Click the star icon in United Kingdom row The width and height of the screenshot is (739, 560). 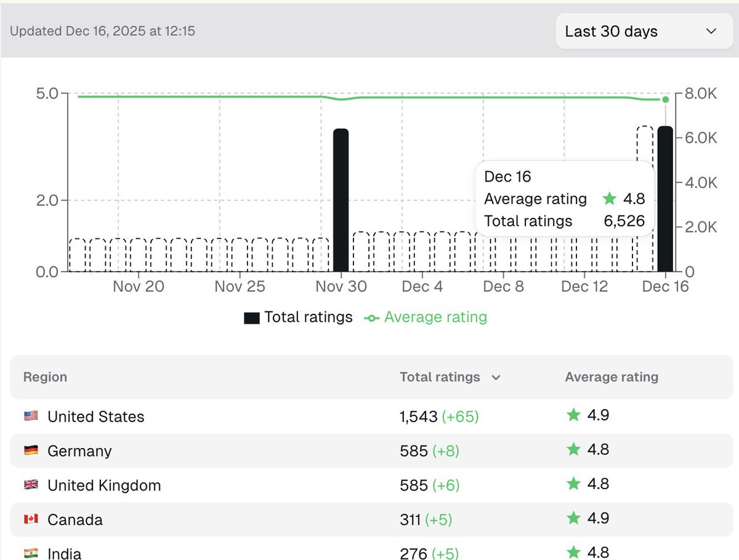pyautogui.click(x=573, y=484)
